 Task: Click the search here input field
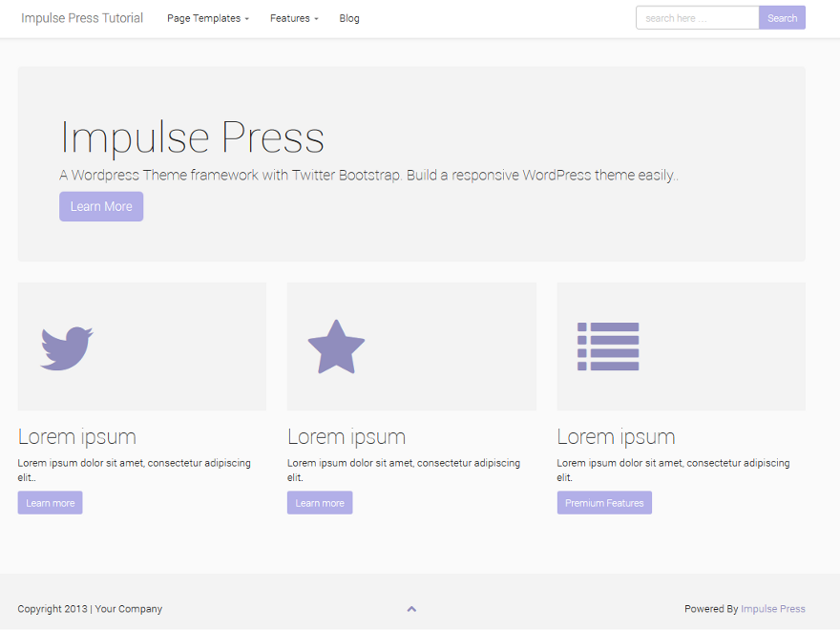pos(697,17)
